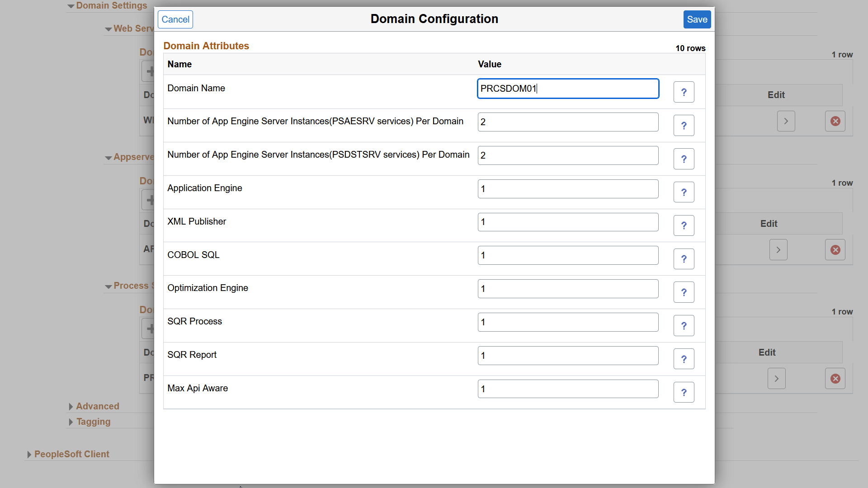Click help icon for Max Api Aware
Screen dimensions: 868x488
click(x=684, y=393)
